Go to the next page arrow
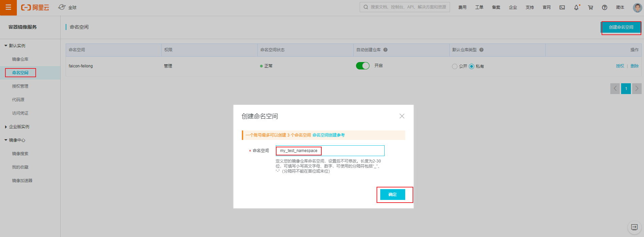 [x=637, y=89]
